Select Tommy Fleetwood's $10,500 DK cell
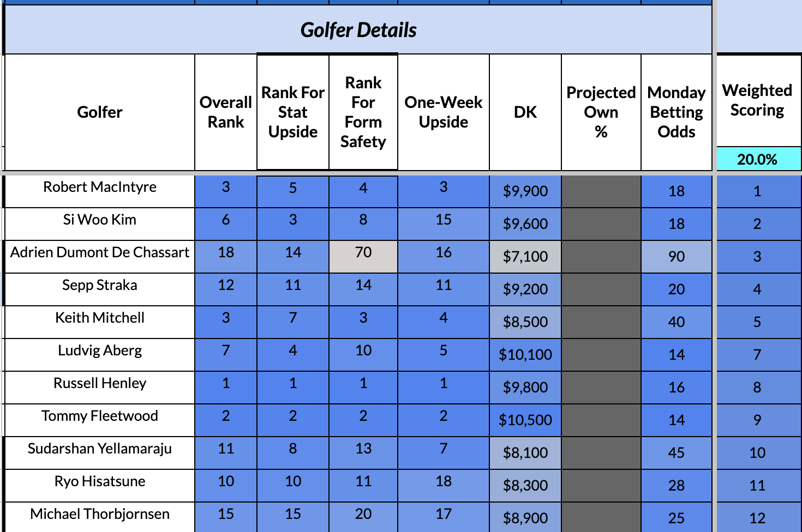802x532 pixels. 525,420
